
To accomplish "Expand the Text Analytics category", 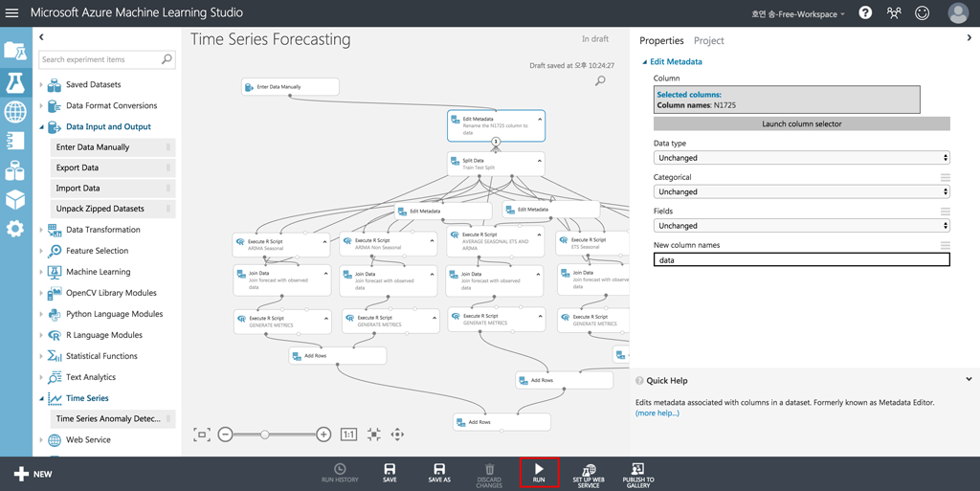I will 42,377.
